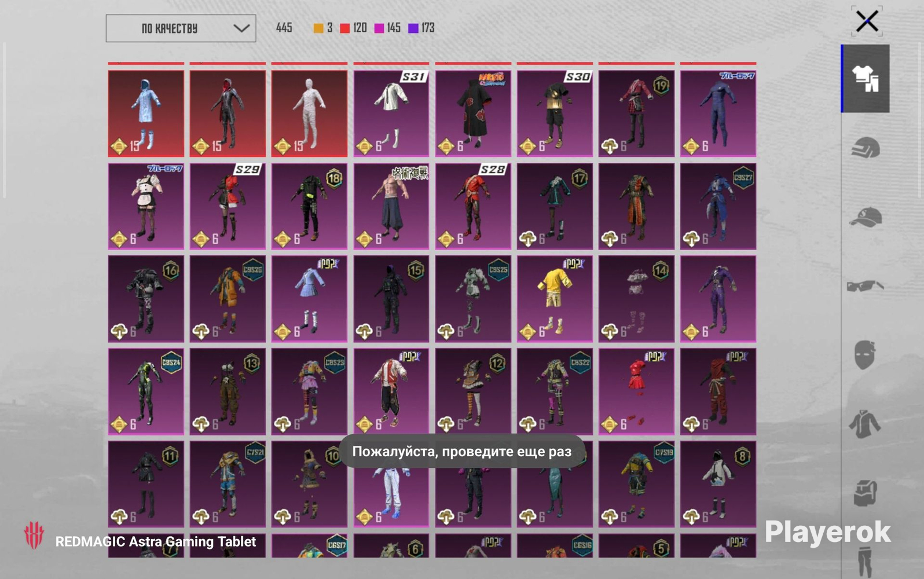The width and height of the screenshot is (924, 579).
Task: Pick the shirtless outfit with baggy pants
Action: pos(391,206)
